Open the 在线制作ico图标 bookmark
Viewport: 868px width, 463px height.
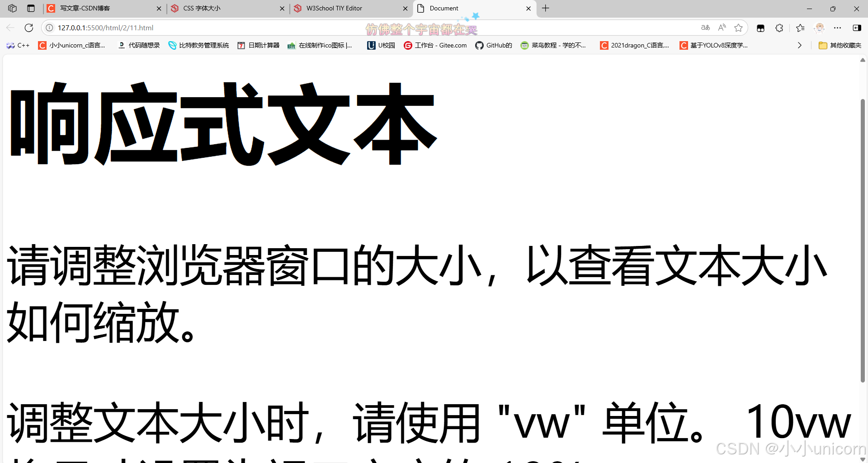[320, 45]
